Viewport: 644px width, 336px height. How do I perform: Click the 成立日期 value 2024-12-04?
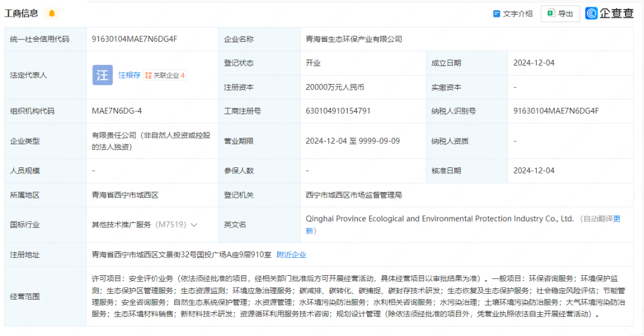click(534, 63)
